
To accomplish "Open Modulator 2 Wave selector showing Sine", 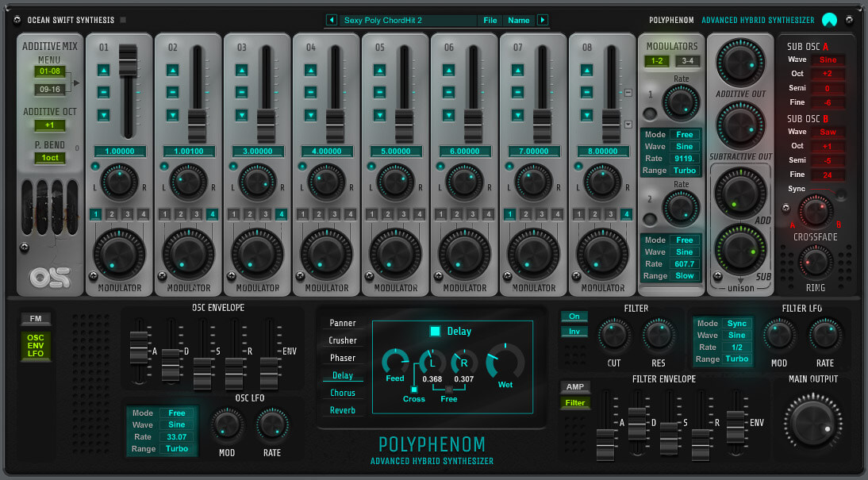I will 685,252.
